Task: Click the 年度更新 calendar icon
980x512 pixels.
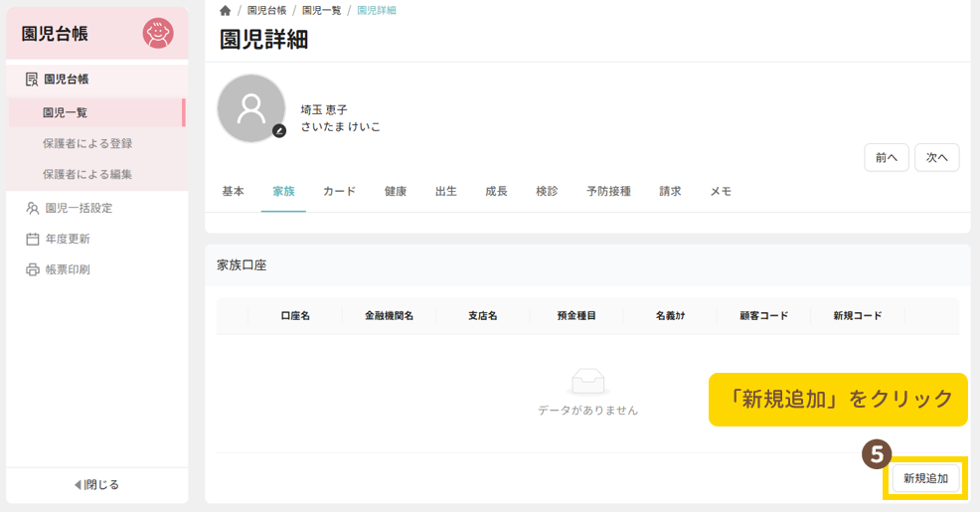Action: click(x=33, y=239)
